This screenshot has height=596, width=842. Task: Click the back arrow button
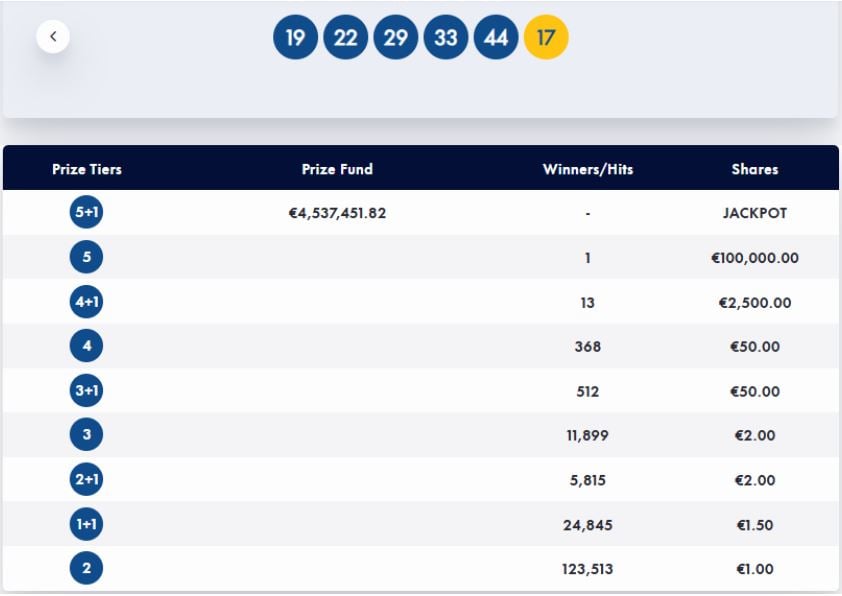pos(53,37)
